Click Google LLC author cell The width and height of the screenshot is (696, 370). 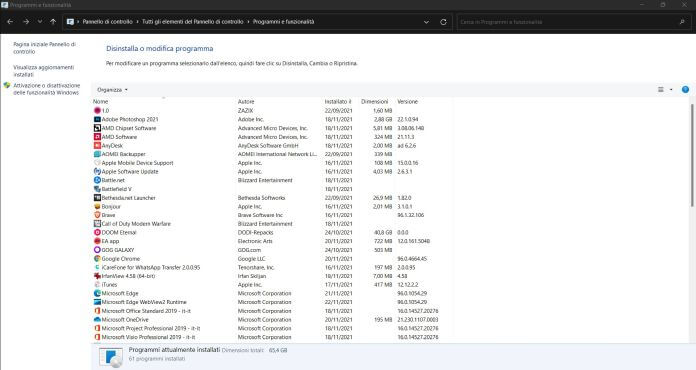pos(252,259)
